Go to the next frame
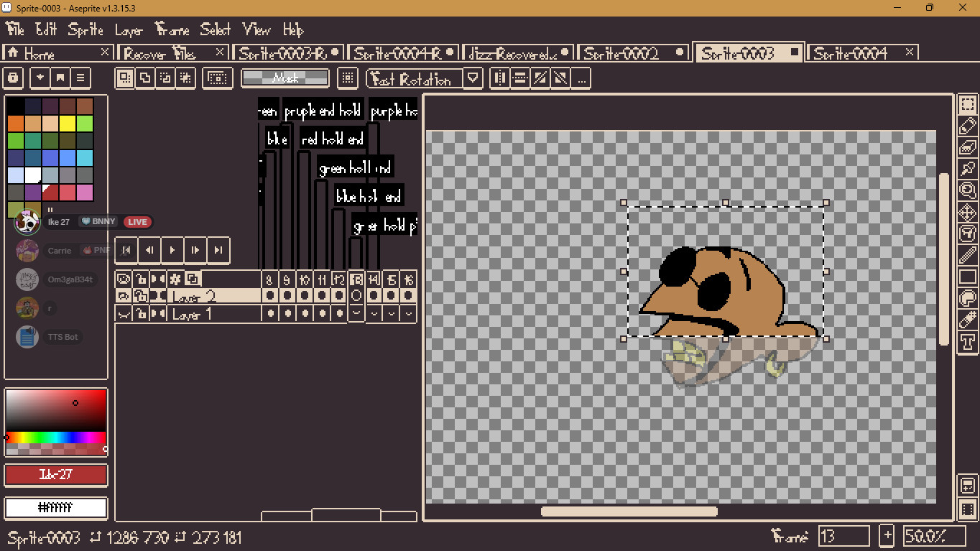Screen dimensions: 980x551 (195, 250)
